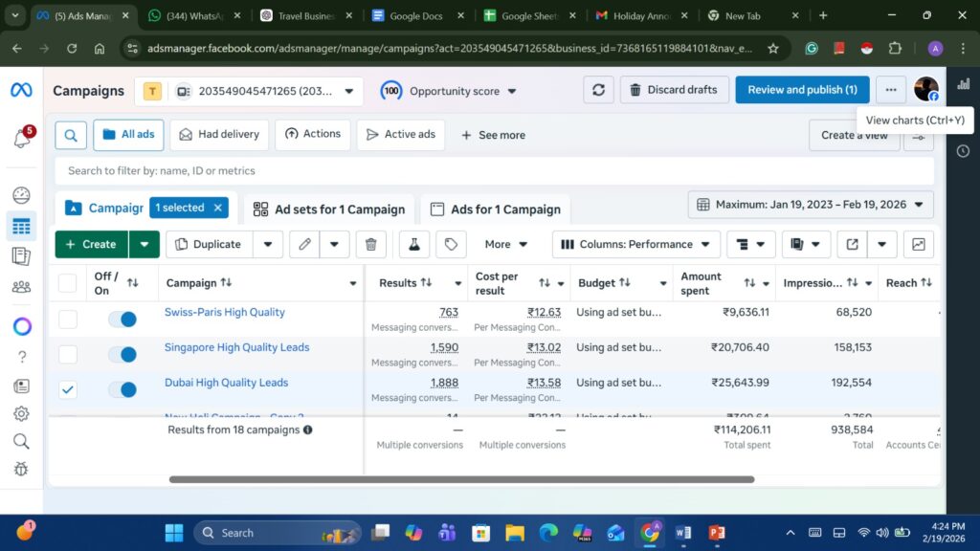This screenshot has width=980, height=551.
Task: Open Dubai High Quality Leads campaign link
Action: [226, 383]
